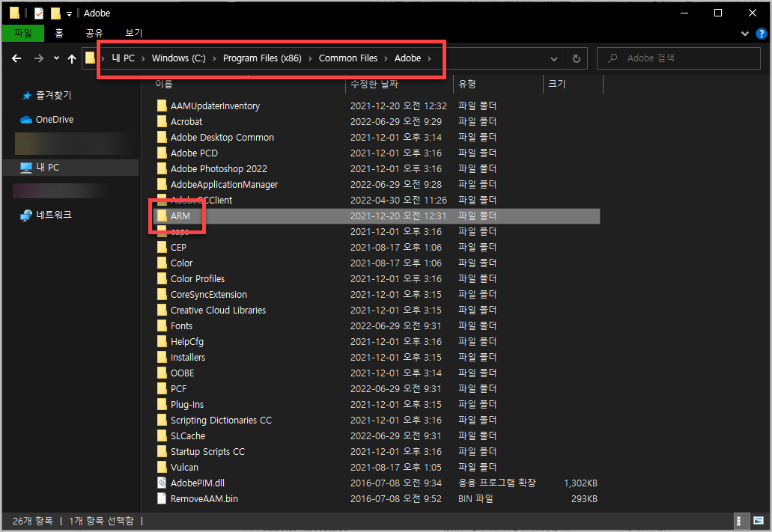Image resolution: width=772 pixels, height=532 pixels.
Task: Select the PCF folder name
Action: pyautogui.click(x=178, y=389)
